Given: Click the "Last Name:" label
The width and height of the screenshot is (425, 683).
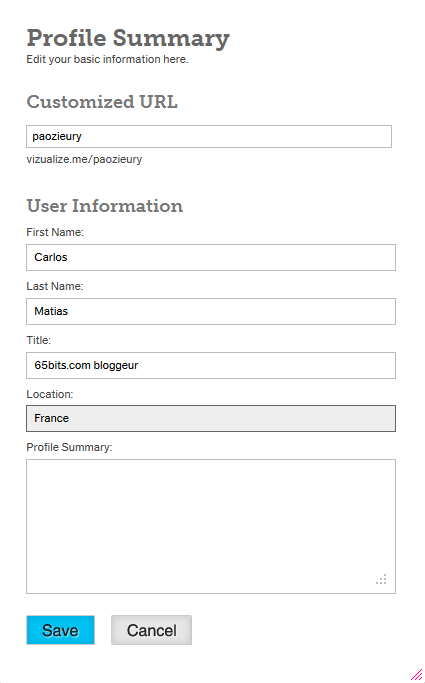Looking at the screenshot, I should pyautogui.click(x=55, y=286).
